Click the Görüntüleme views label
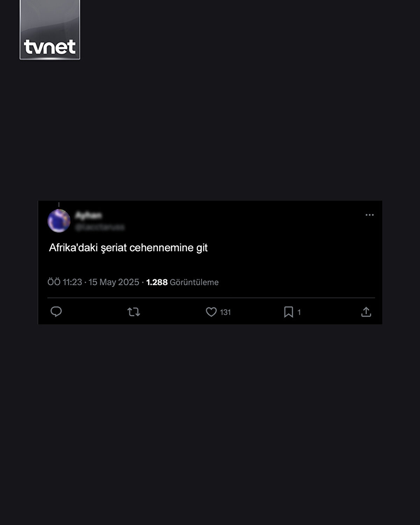The image size is (420, 525). 194,282
